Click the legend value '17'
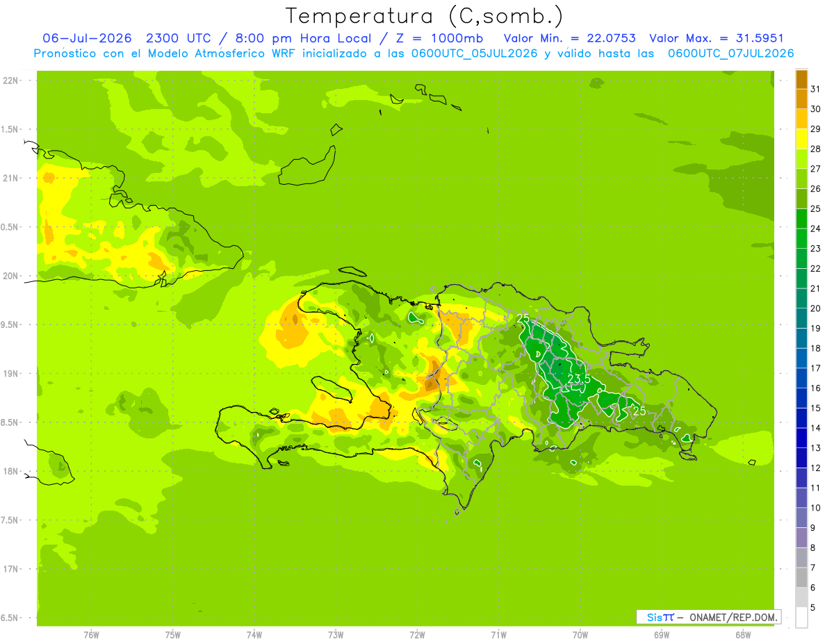The width and height of the screenshot is (834, 644). 816,368
